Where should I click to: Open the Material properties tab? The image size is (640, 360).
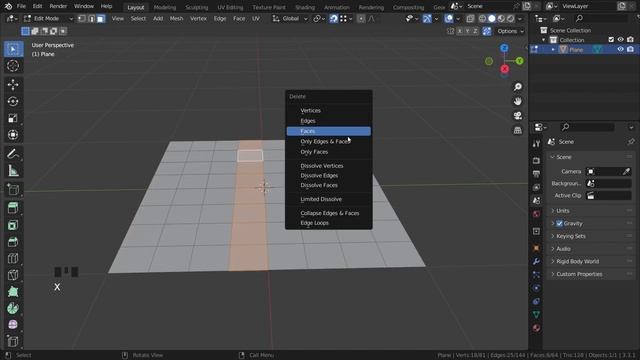tap(536, 328)
